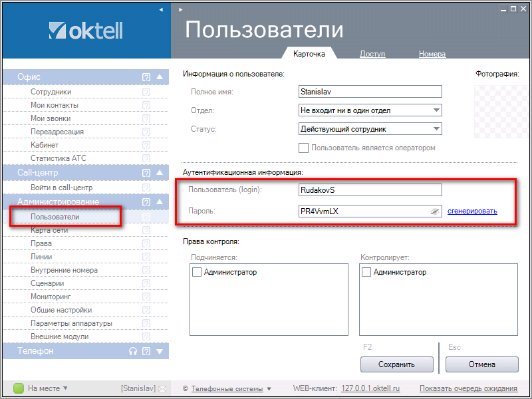Viewport: 532px width, 399px height.
Task: Check Администратор in Контролирует list
Action: tap(366, 272)
